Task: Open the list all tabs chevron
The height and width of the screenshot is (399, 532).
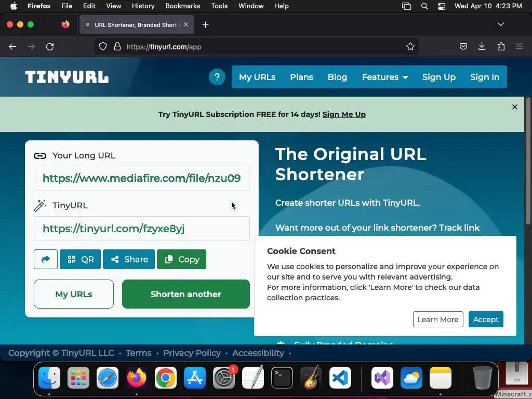Action: pos(501,24)
